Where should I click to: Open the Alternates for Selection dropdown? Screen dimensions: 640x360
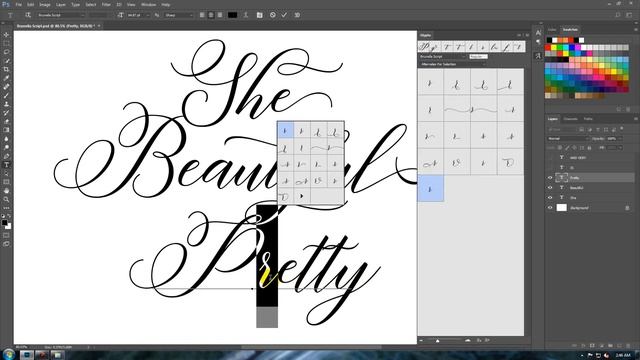[453, 64]
